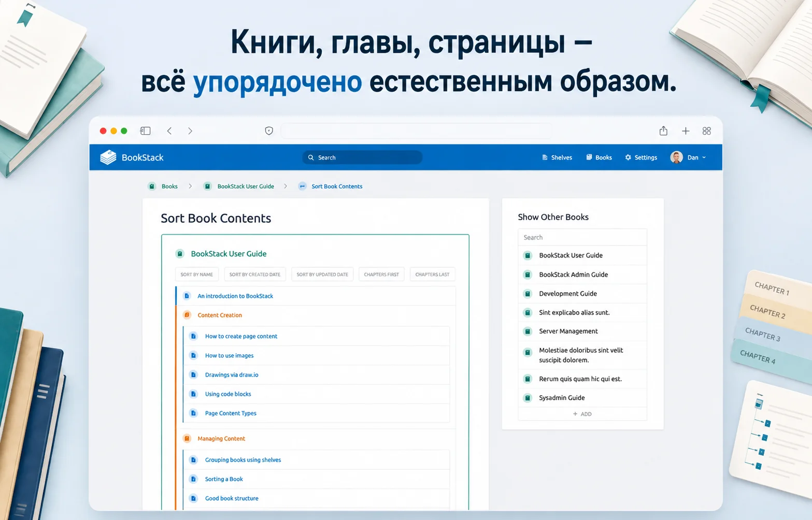Click Sort Book Contents breadcrumb
The width and height of the screenshot is (812, 520).
coord(337,186)
